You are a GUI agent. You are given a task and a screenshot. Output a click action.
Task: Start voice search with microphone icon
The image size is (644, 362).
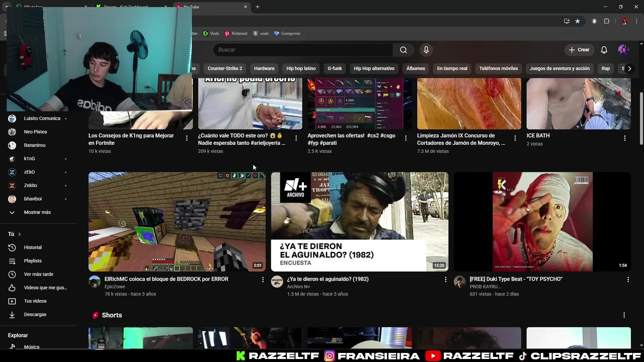(x=426, y=50)
